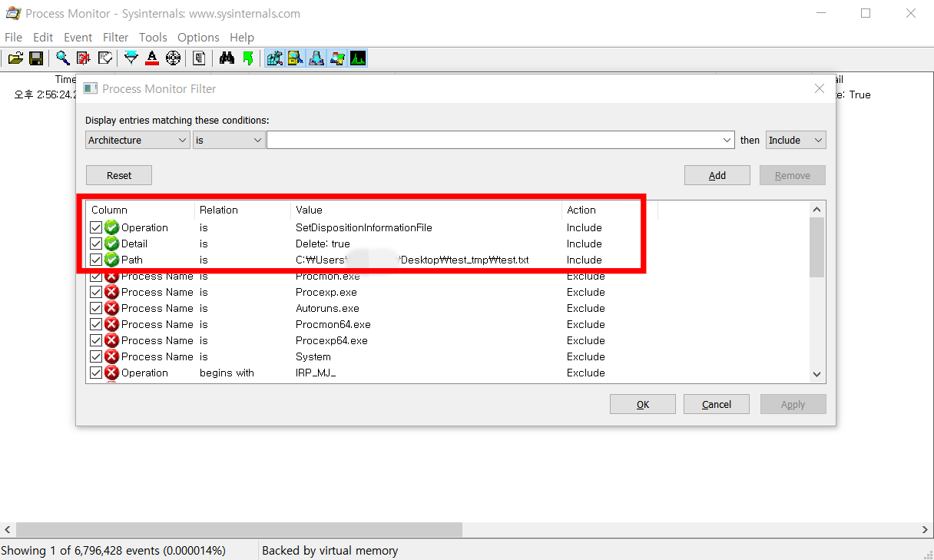Open the Edit menu

(43, 37)
